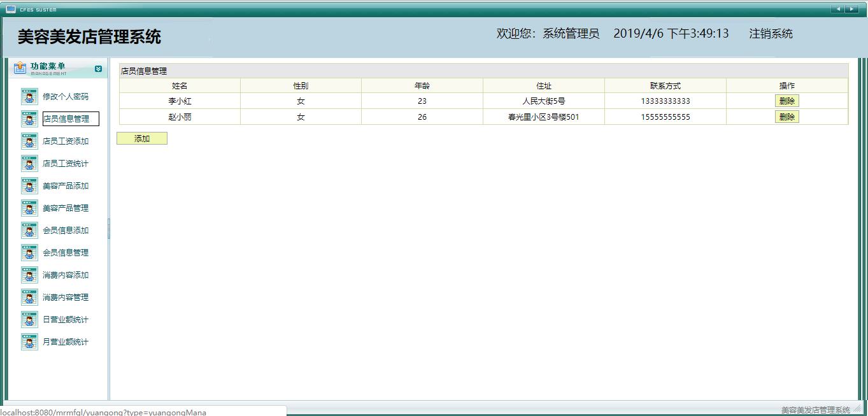868x416 pixels.
Task: Select the name cell 李小红
Action: click(180, 101)
